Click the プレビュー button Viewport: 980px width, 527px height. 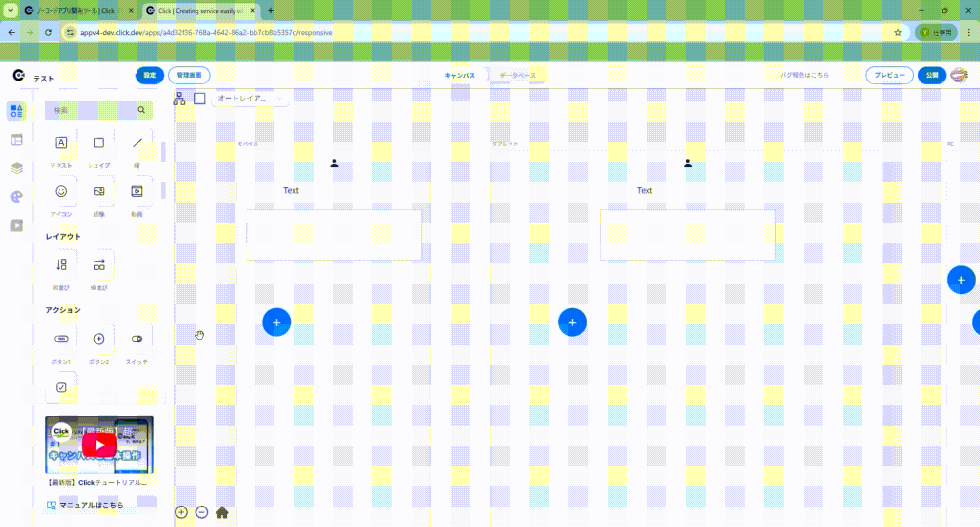[x=889, y=75]
